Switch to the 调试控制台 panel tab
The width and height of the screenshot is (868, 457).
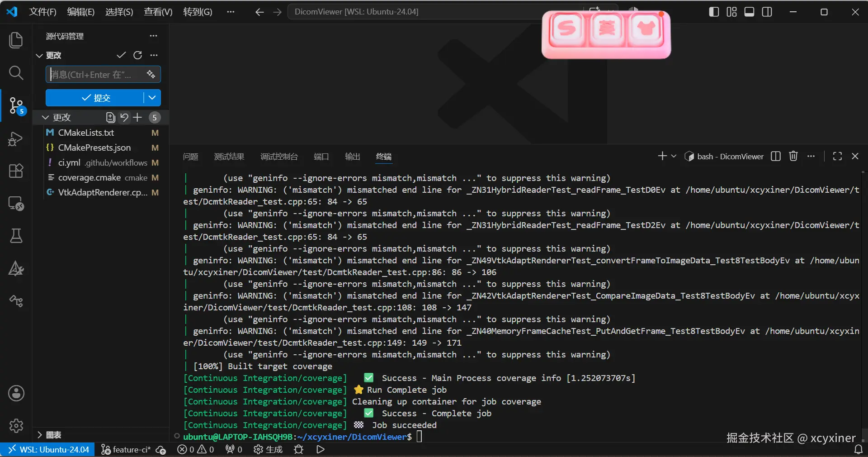pyautogui.click(x=279, y=157)
